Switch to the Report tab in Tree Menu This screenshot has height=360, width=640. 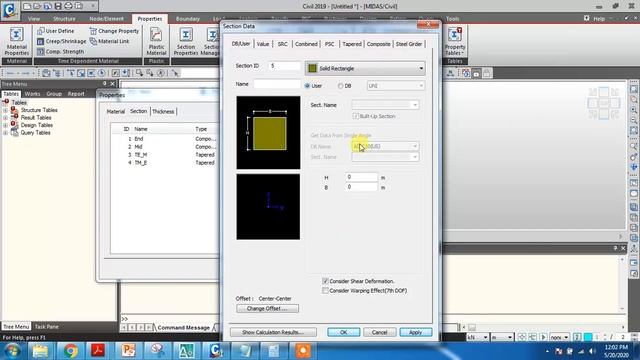tap(76, 94)
